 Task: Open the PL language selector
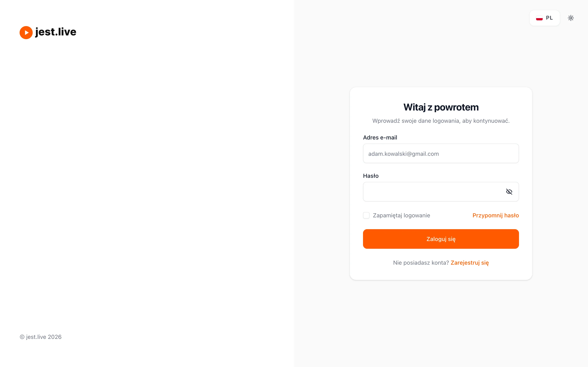(x=545, y=18)
